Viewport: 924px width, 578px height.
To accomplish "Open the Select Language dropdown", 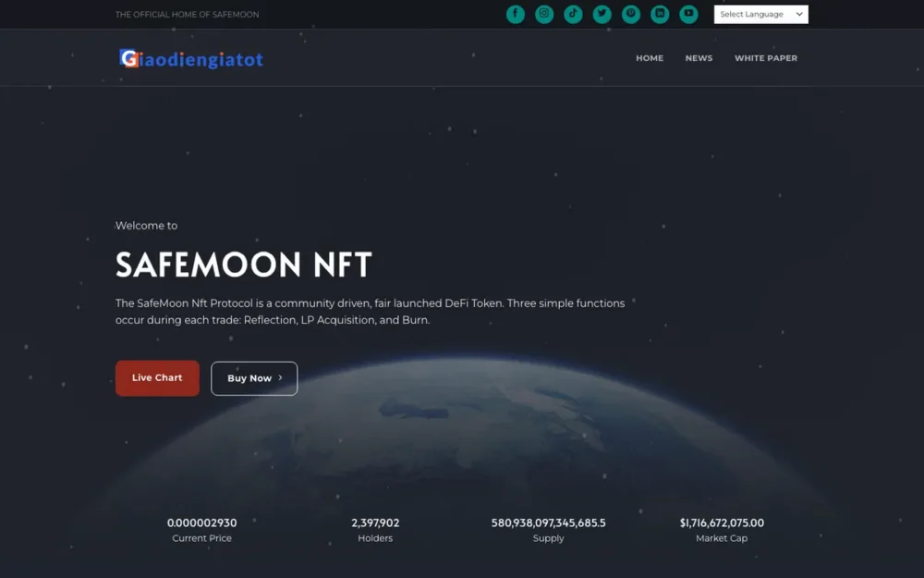I will 760,14.
